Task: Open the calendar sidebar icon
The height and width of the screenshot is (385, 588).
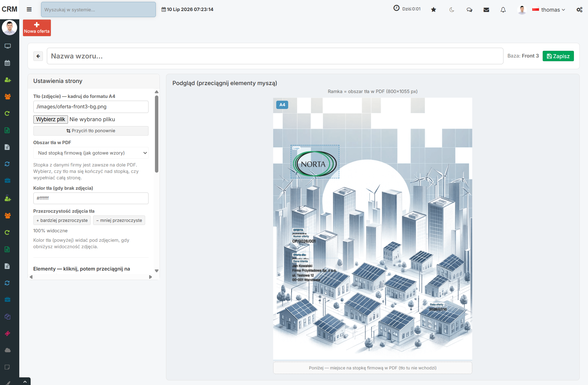Action: point(8,63)
